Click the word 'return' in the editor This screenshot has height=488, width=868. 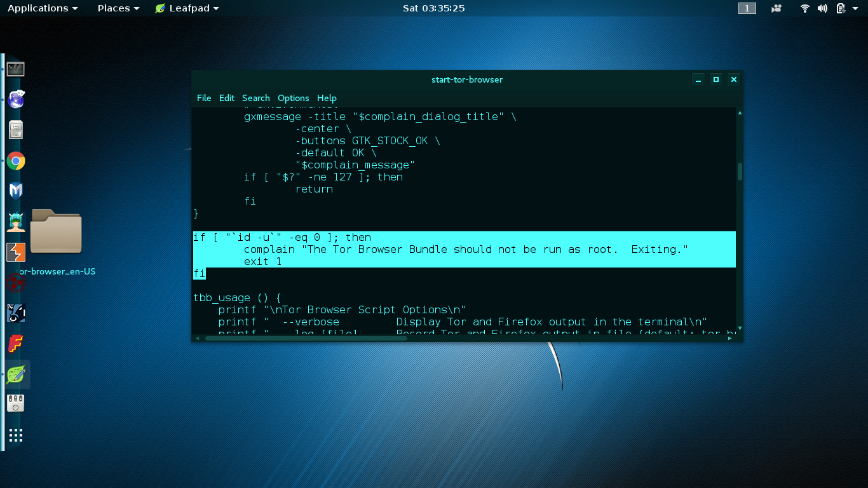[314, 189]
